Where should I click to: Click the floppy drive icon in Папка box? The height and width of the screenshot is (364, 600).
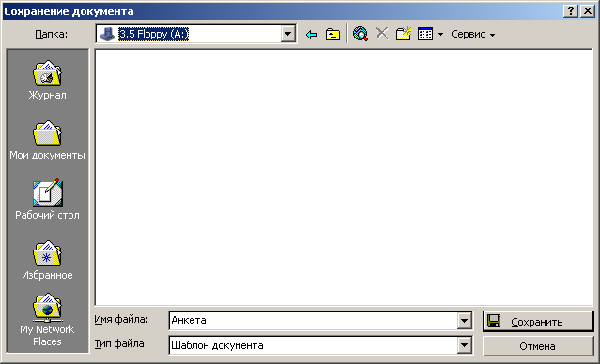(x=107, y=34)
